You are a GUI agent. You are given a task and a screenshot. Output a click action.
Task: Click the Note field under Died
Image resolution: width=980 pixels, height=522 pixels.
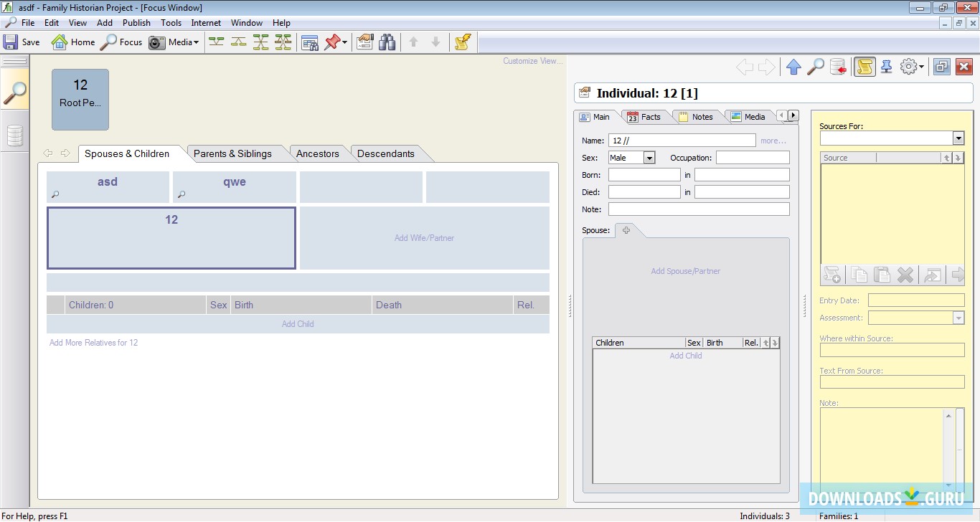tap(699, 209)
